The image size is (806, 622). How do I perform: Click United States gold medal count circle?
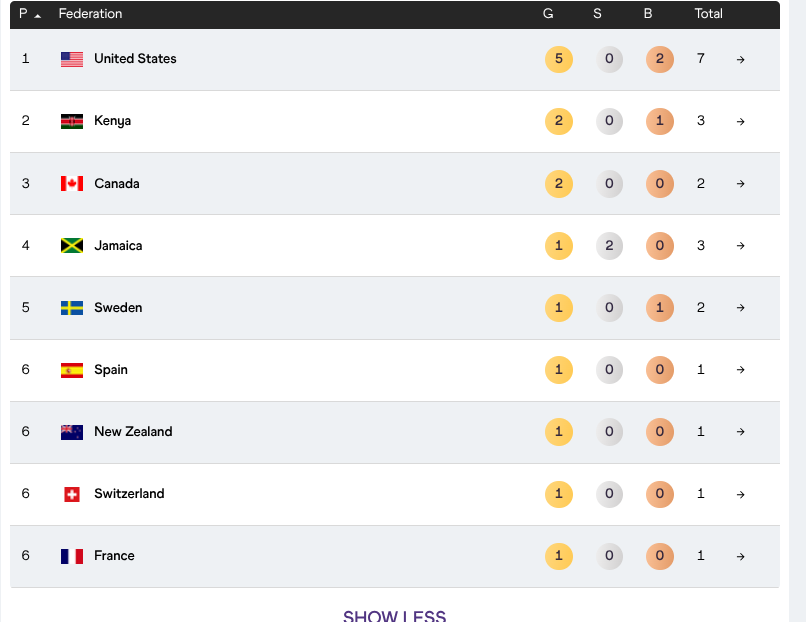pos(559,59)
